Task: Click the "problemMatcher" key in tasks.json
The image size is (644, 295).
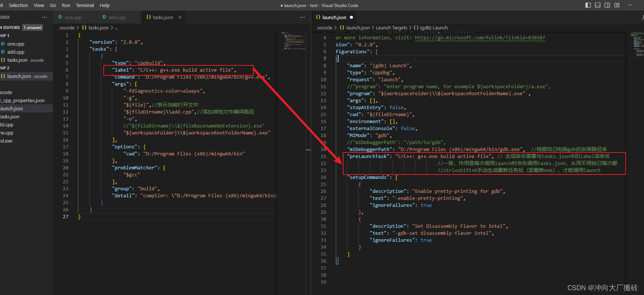Action: pos(135,168)
